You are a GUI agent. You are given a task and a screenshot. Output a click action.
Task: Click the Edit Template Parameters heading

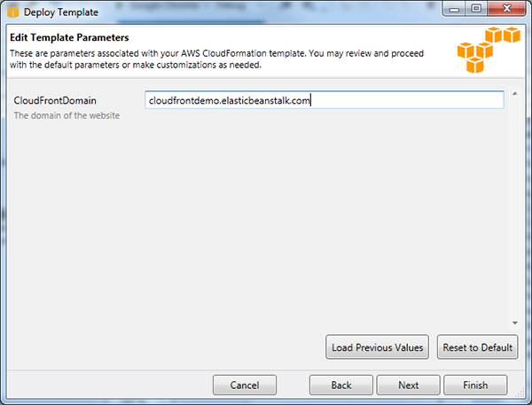(x=69, y=37)
